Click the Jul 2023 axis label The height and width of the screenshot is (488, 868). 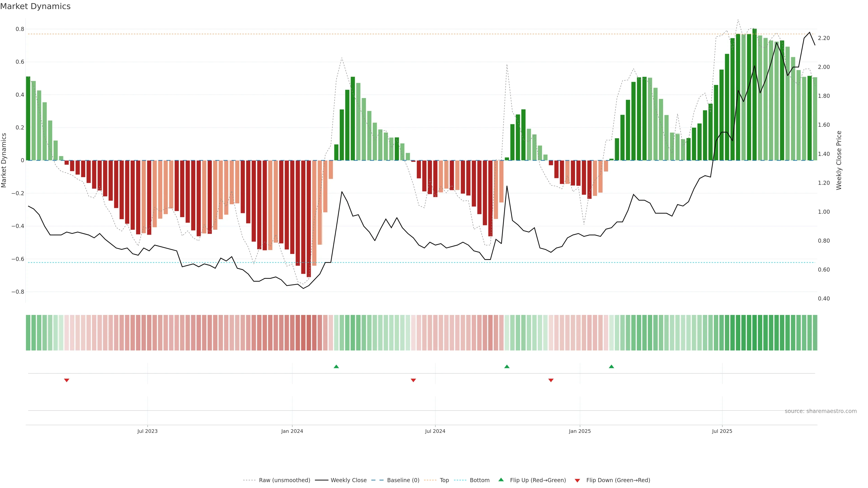147,431
